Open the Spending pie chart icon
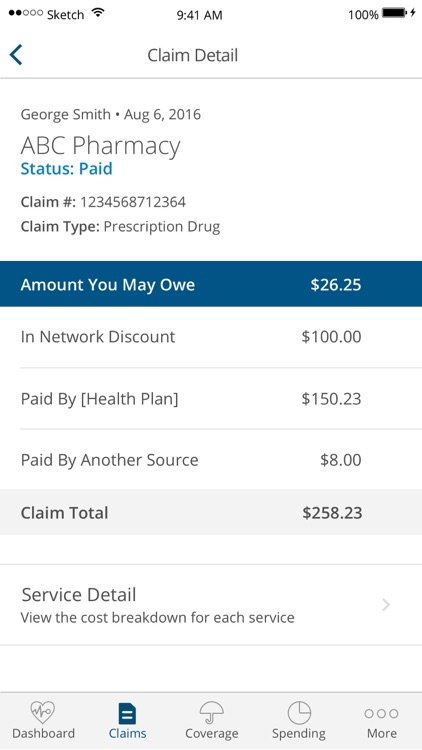The height and width of the screenshot is (750, 422). (299, 713)
